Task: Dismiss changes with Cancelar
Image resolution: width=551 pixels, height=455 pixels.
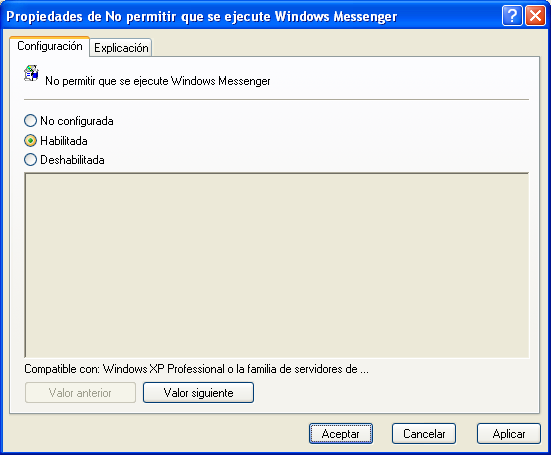Action: click(424, 434)
